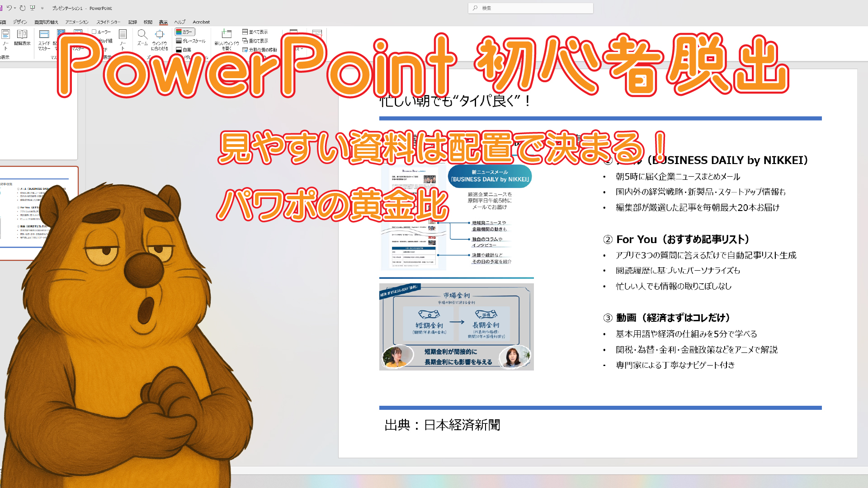The width and height of the screenshot is (868, 488).
Task: Click bullet 関税・為替・金利・金融政策などをアニメで解説
Action: coord(697,350)
